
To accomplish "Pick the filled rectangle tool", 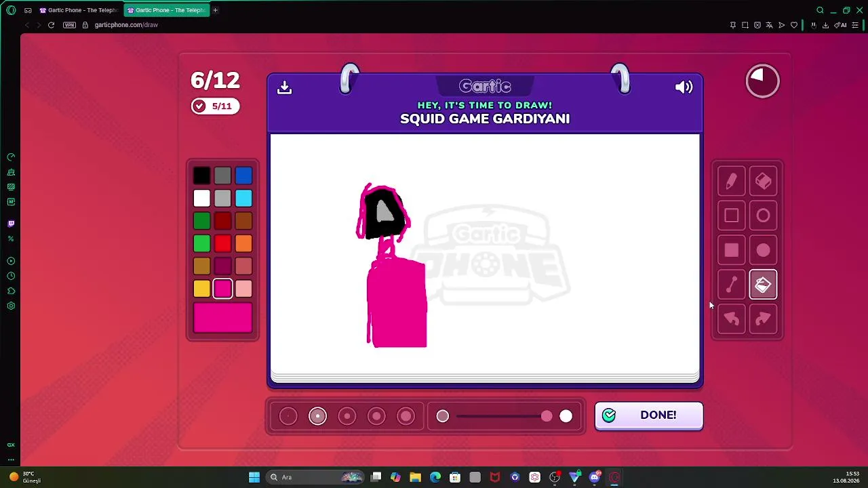I will coord(731,250).
